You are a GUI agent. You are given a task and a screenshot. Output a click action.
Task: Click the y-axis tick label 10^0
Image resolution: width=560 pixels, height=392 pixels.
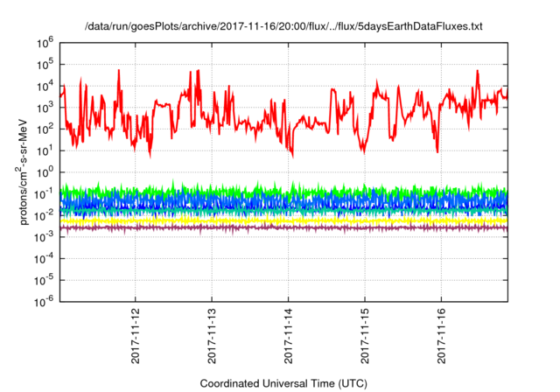pos(45,172)
